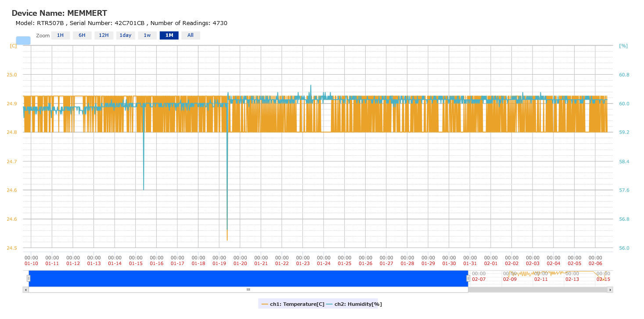Set zoom range to 1day
Screen dimensions: 644x319
point(126,36)
